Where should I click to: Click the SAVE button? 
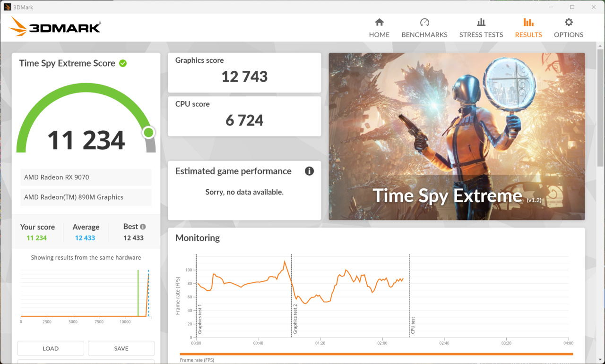pos(121,348)
